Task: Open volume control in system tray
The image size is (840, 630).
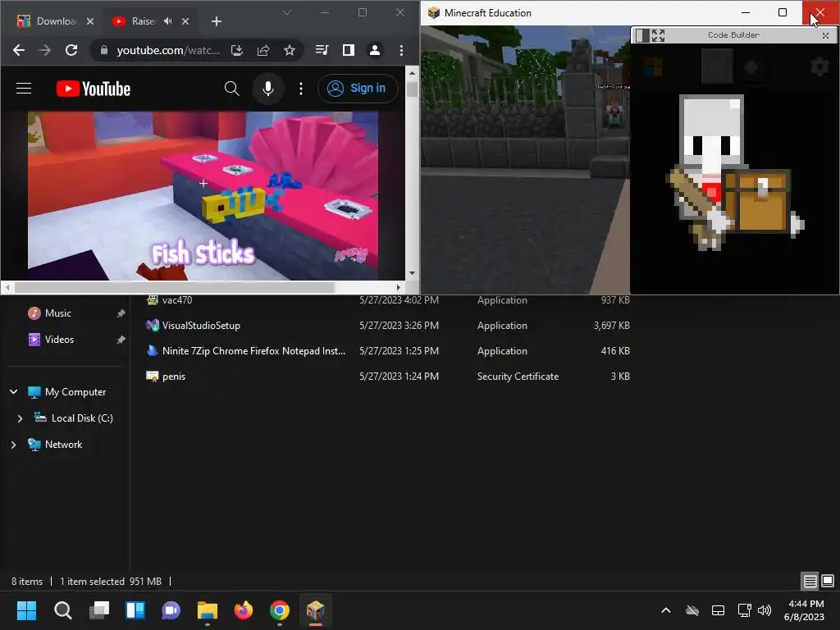Action: [765, 610]
